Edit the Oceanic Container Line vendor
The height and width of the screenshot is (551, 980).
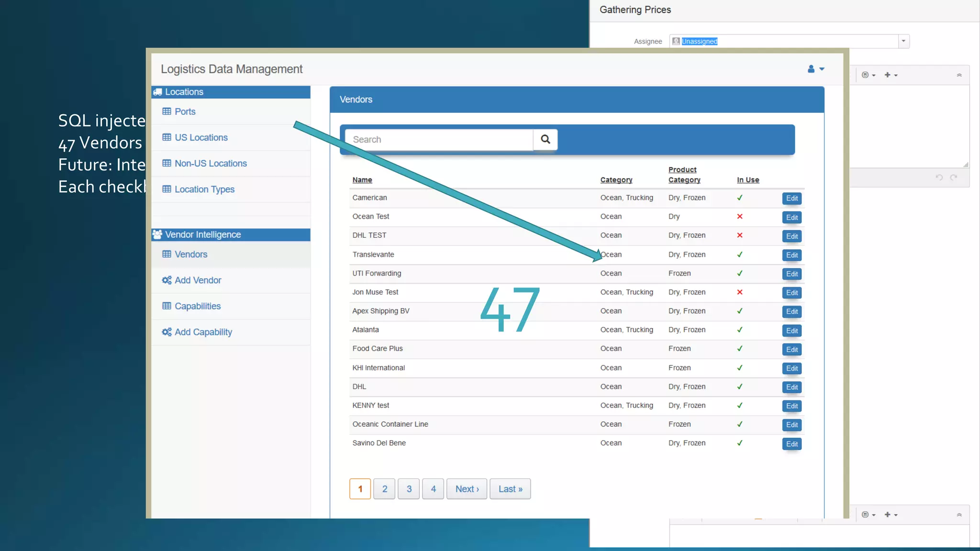pos(792,425)
